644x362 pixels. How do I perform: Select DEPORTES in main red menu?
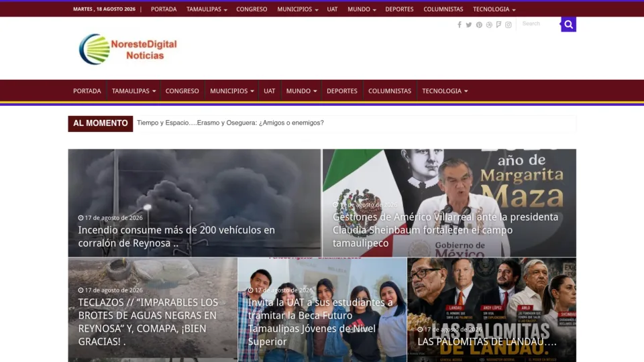tap(342, 90)
